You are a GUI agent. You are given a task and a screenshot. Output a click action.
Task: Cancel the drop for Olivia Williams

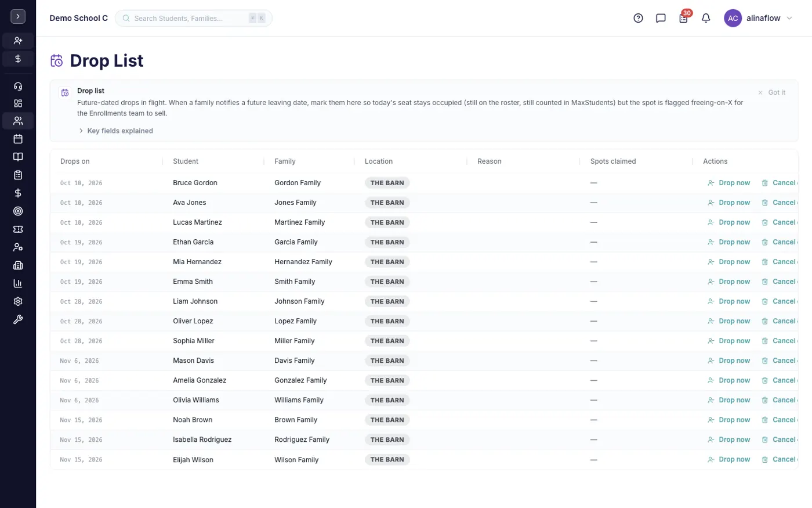[780, 400]
